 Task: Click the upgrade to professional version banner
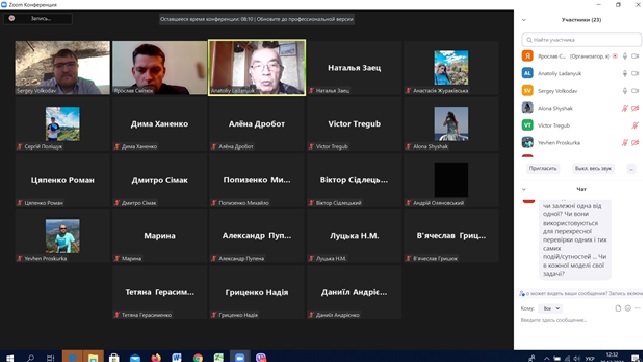tap(257, 19)
